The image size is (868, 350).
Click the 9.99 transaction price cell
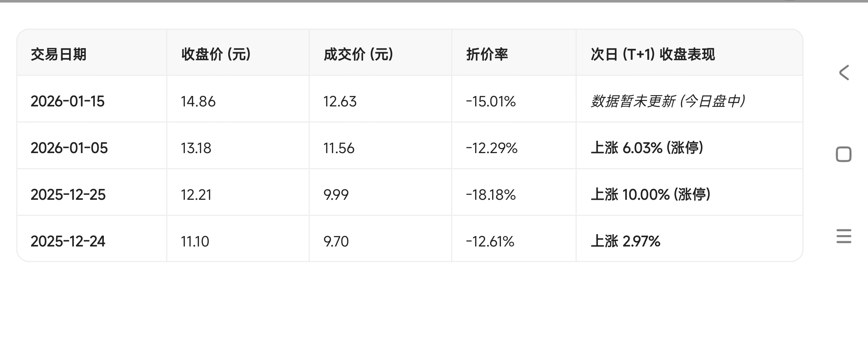(336, 195)
